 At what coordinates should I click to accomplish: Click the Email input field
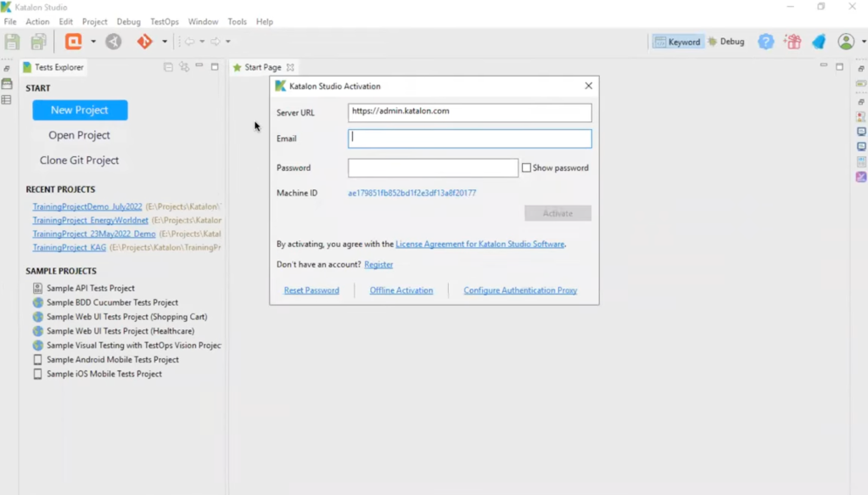[469, 138]
